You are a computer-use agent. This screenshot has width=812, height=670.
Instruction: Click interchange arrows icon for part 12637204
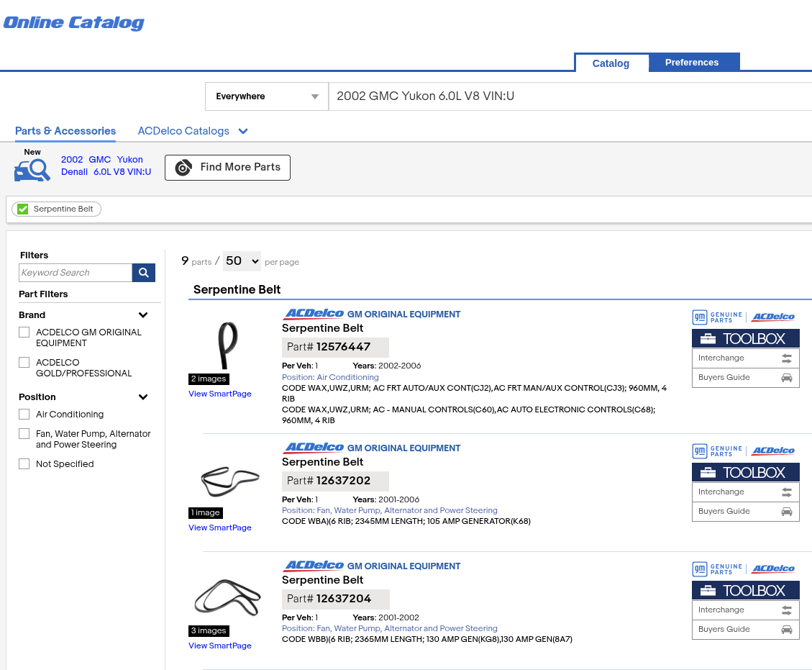[x=787, y=610]
